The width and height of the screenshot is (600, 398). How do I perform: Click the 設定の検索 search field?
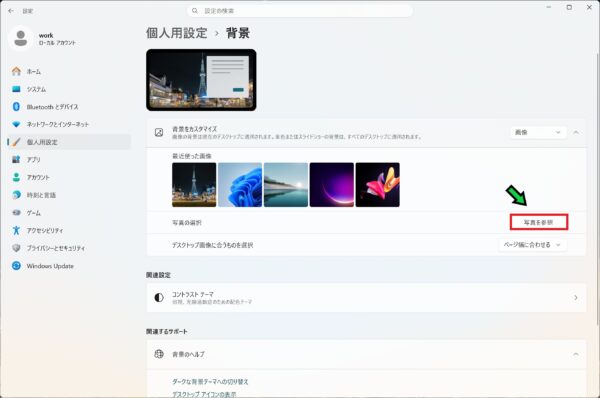300,11
